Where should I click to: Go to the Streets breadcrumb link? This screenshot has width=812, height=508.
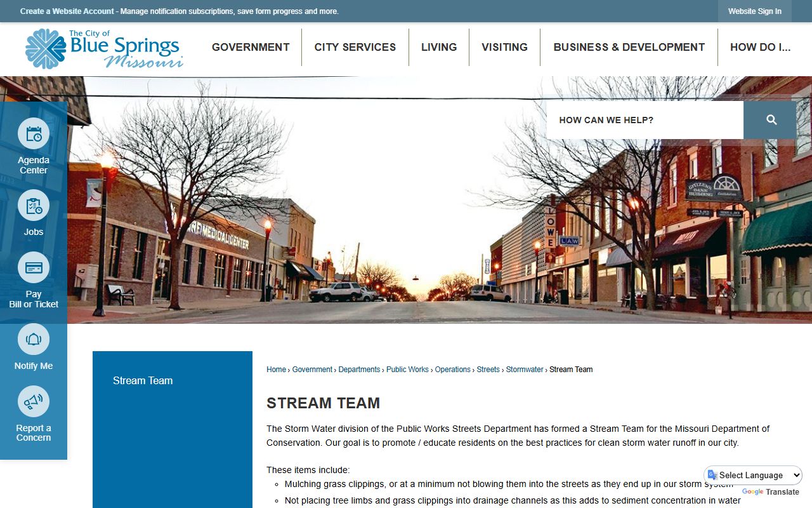click(x=488, y=370)
